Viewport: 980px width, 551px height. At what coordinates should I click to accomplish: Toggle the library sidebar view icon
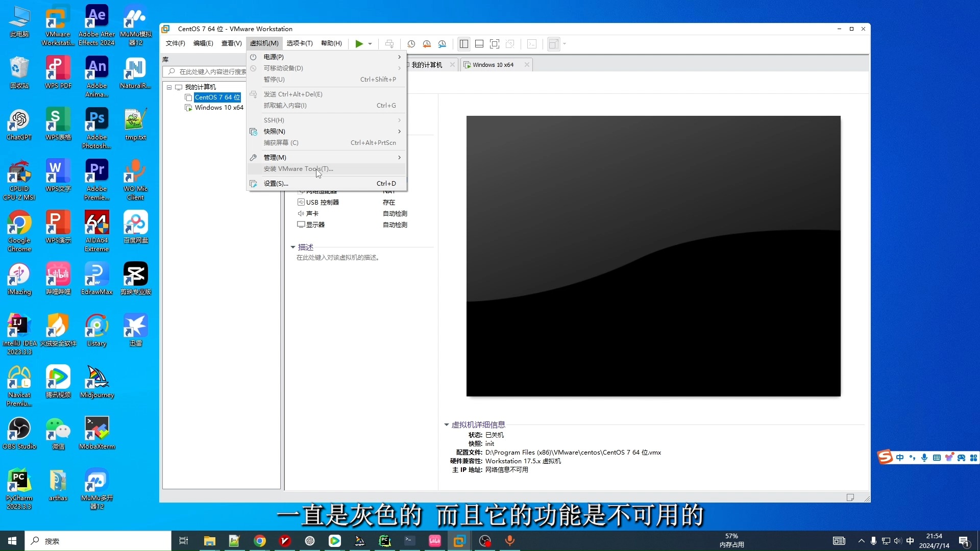[x=463, y=44]
